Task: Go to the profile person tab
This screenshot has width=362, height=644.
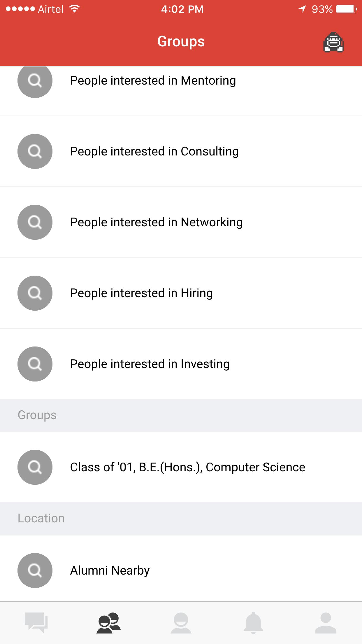Action: [326, 623]
